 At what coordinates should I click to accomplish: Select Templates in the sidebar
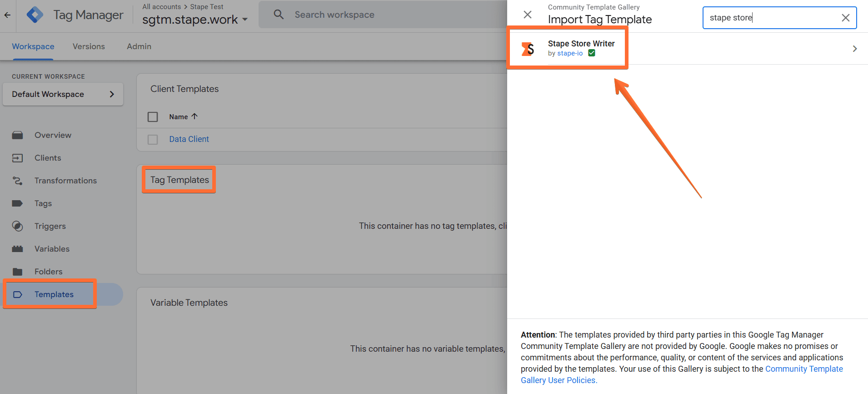point(54,294)
